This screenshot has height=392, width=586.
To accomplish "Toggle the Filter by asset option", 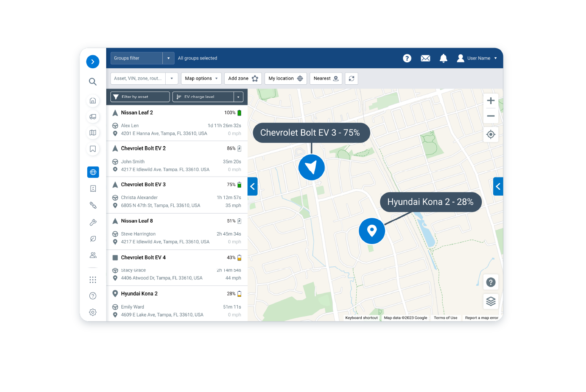I will click(x=140, y=97).
